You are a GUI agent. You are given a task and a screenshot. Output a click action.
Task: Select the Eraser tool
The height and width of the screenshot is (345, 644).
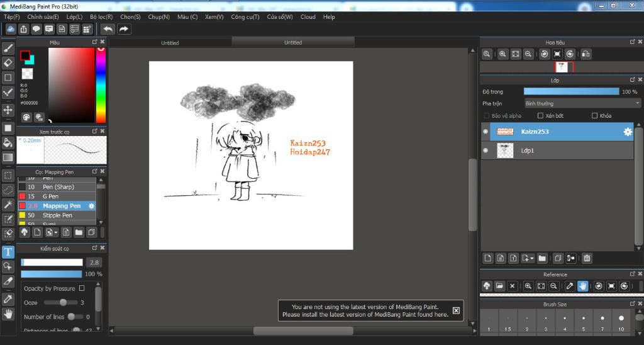coord(8,63)
